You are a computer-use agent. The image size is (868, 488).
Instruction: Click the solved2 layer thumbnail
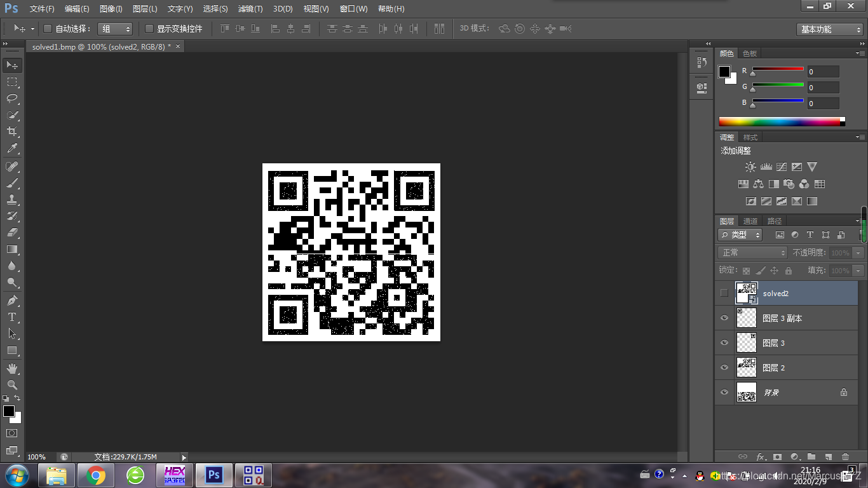pos(747,293)
